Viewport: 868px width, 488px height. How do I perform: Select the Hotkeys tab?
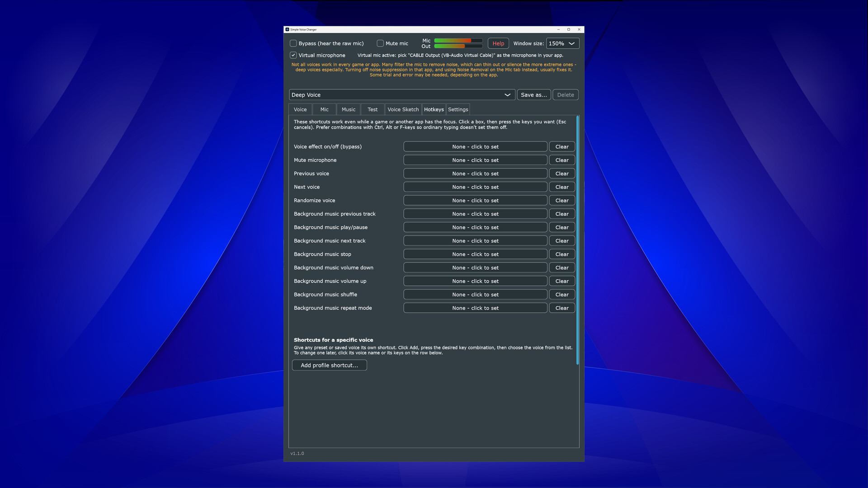click(434, 109)
